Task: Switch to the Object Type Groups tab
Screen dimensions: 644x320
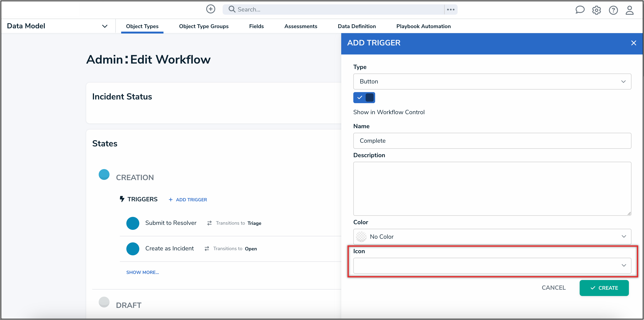Action: point(203,26)
